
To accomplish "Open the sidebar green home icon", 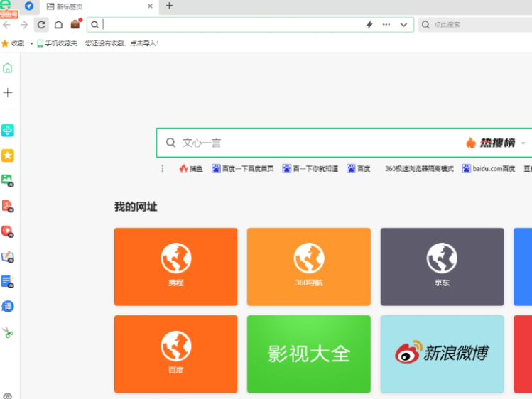I will [8, 68].
